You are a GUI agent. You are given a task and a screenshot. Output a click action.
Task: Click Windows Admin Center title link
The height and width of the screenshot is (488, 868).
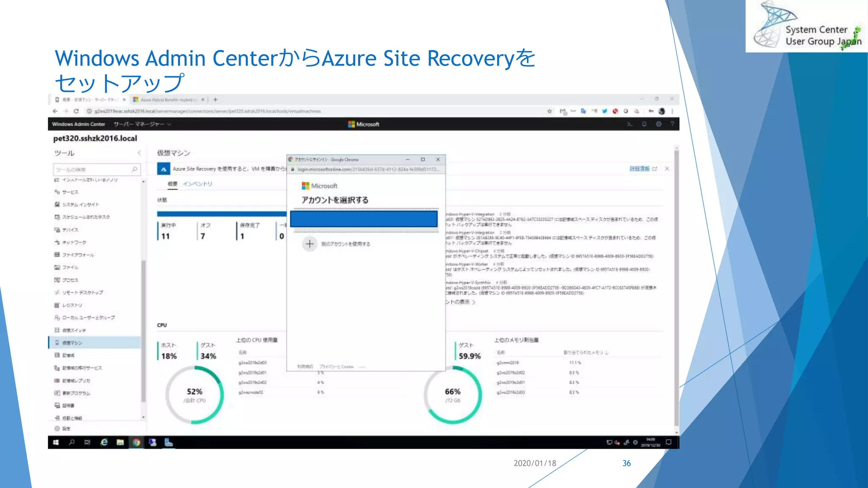coord(78,124)
